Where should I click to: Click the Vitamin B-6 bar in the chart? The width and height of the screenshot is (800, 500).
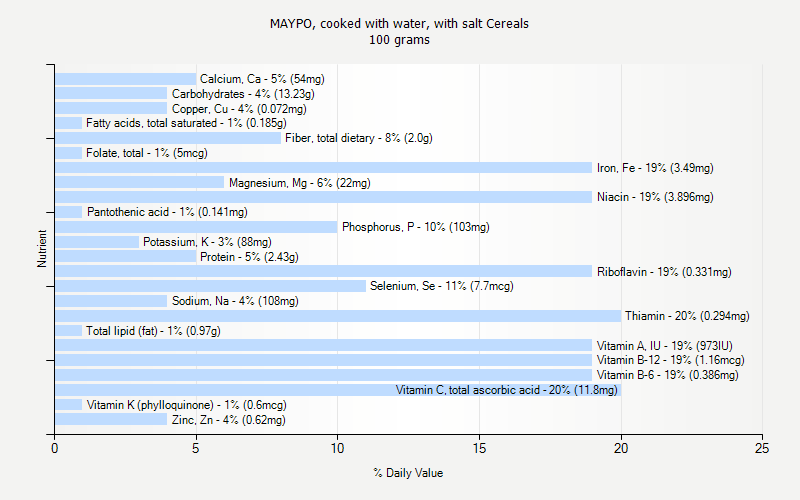pyautogui.click(x=323, y=375)
